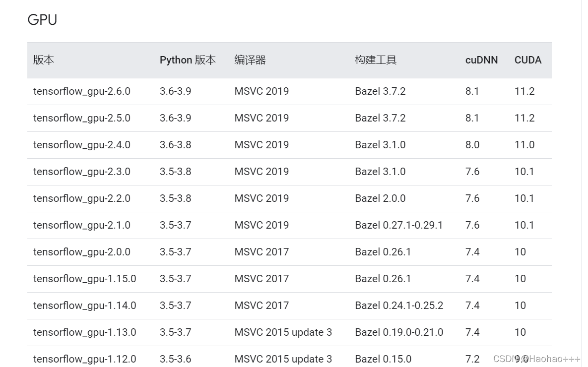
Task: Click MSVC 2017 in the tensorflow_gpu-2.0.0 row
Action: [x=262, y=252]
